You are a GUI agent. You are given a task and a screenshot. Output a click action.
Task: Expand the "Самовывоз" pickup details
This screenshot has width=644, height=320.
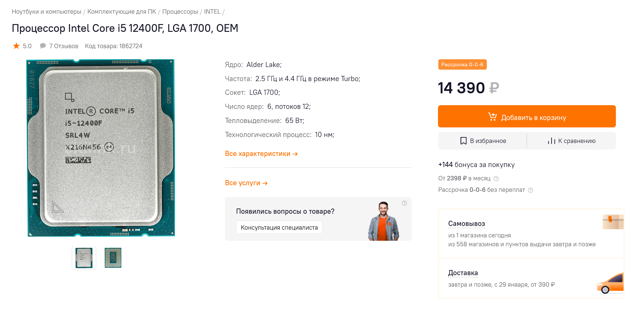(x=466, y=224)
